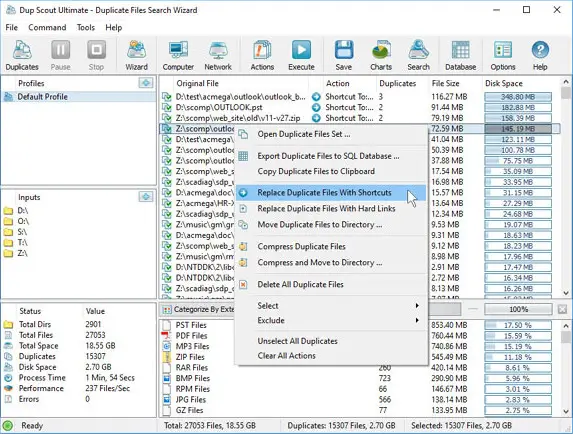Click the 100% filter progress bar

pyautogui.click(x=518, y=309)
